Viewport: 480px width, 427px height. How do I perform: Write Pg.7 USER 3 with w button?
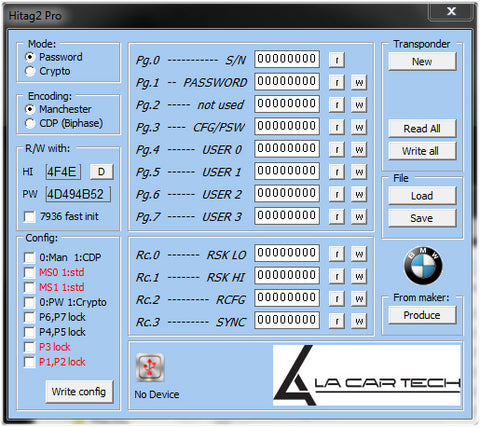[x=359, y=216]
